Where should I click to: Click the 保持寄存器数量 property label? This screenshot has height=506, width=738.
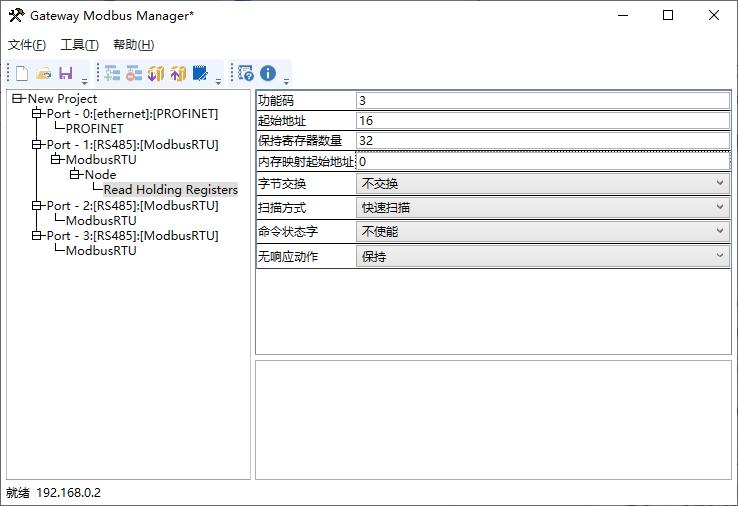pos(300,140)
